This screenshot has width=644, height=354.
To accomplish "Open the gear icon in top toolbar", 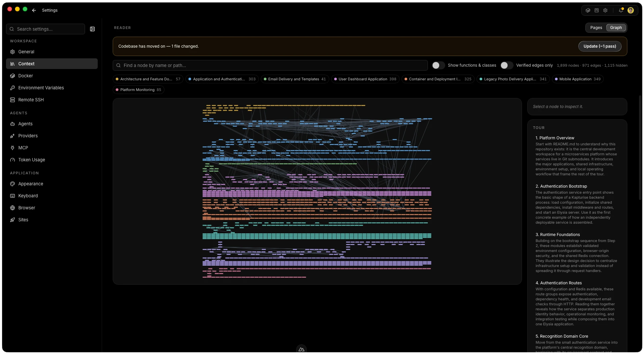I will click(605, 10).
